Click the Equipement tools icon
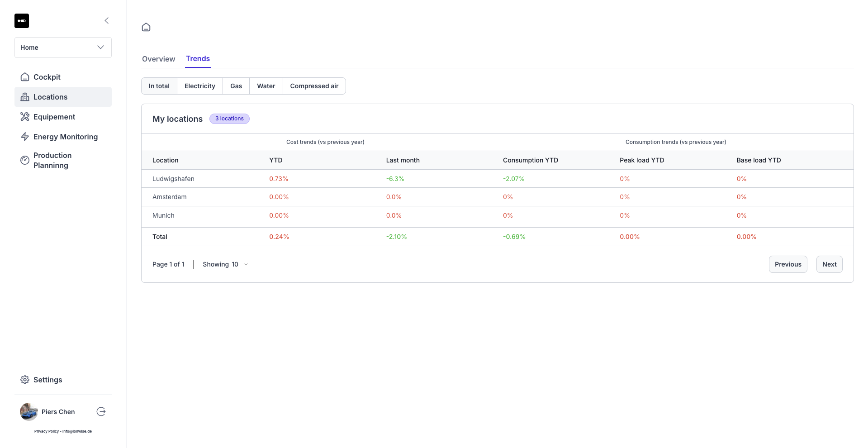This screenshot has width=868, height=448. click(x=25, y=117)
